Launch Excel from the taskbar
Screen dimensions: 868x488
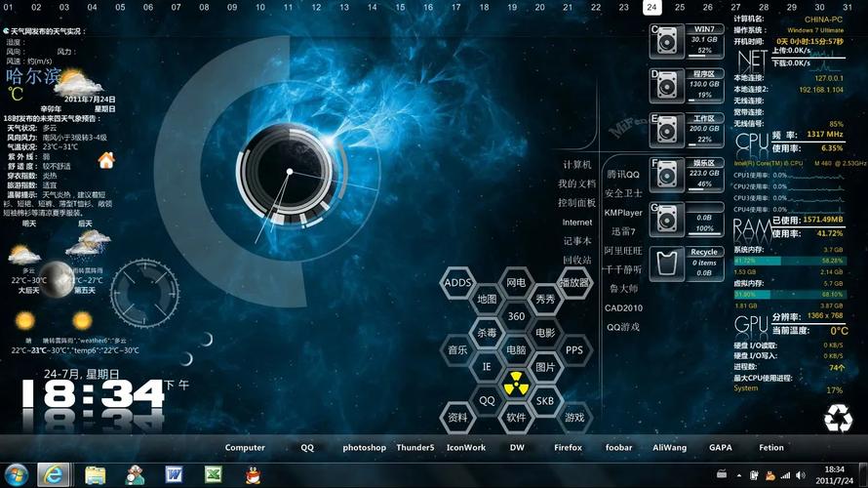point(214,474)
